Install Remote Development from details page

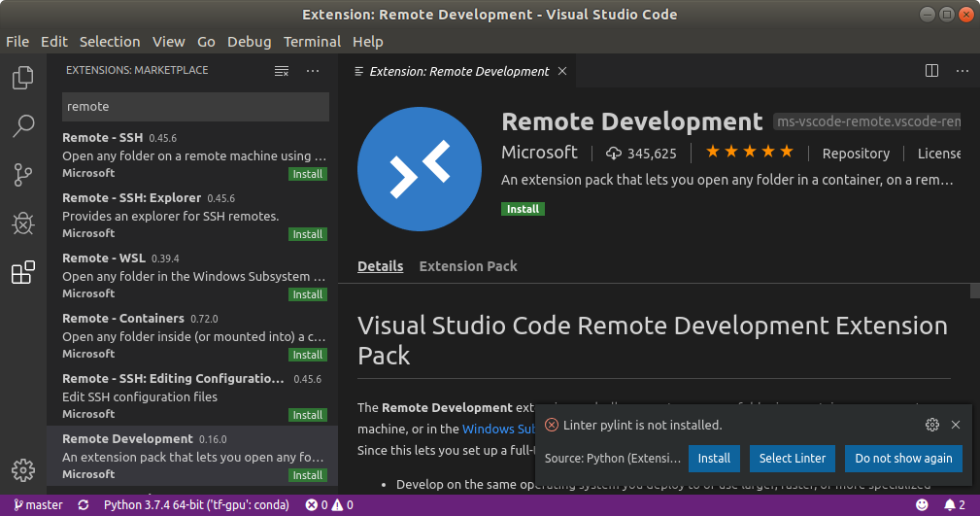[x=523, y=209]
